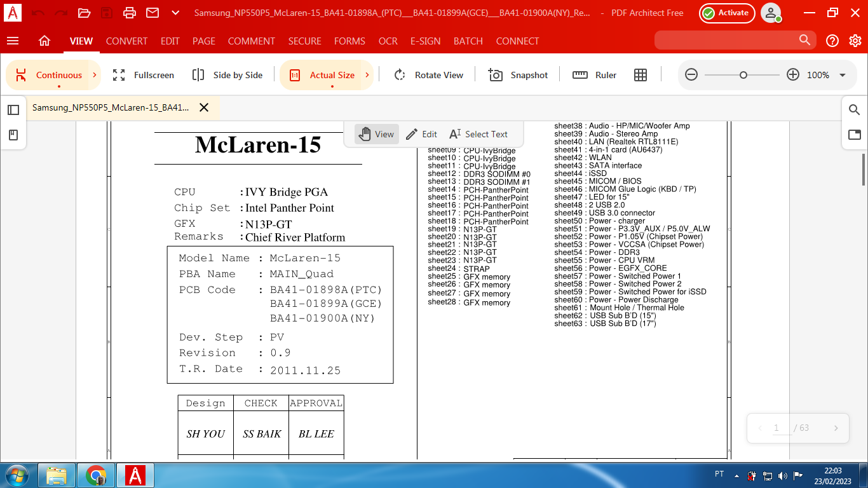Toggle Continuous page mode
The height and width of the screenshot is (488, 868).
[x=49, y=75]
